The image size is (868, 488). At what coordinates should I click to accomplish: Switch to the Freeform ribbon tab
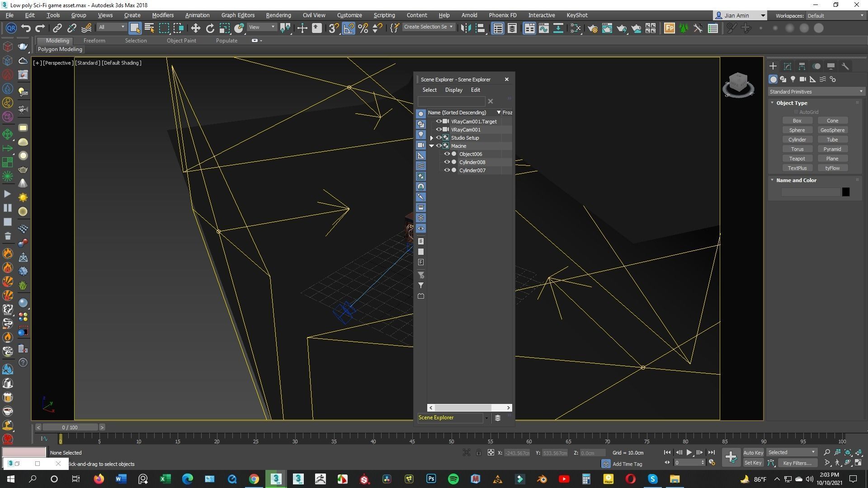(x=94, y=41)
